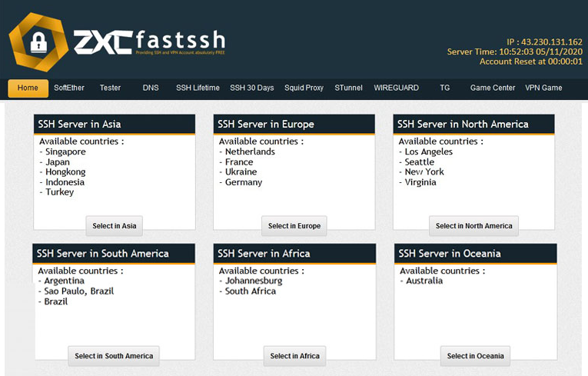Select the DNS menu item
588x376 pixels.
(x=151, y=88)
